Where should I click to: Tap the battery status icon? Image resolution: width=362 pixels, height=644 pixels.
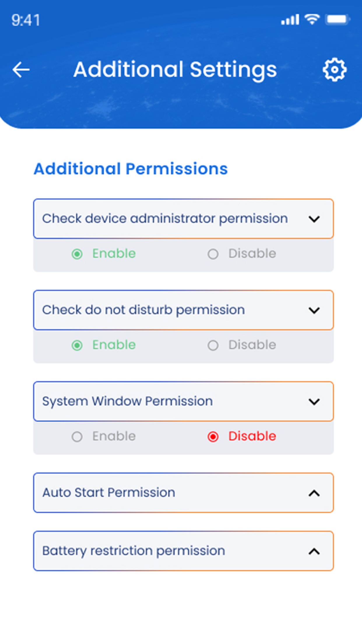click(x=338, y=20)
